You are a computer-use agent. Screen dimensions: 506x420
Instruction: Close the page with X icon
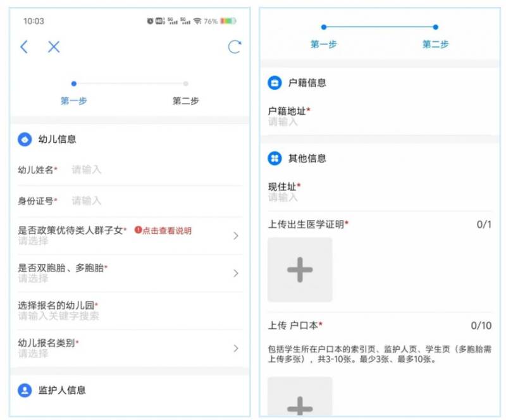point(54,47)
